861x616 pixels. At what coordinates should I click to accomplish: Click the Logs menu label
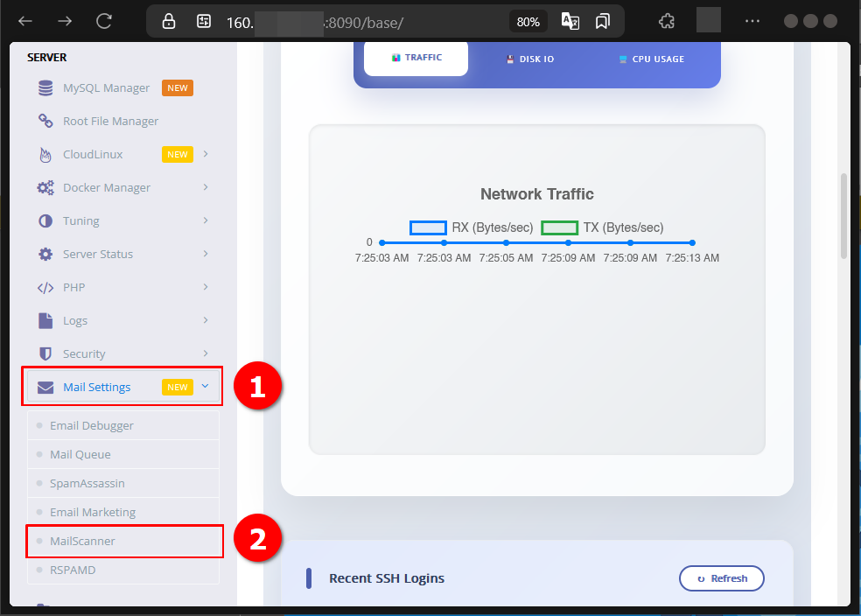[x=75, y=320]
